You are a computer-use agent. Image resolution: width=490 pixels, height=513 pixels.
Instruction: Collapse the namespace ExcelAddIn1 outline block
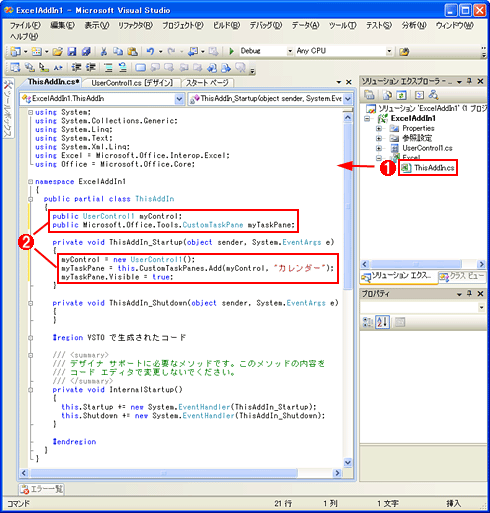31,182
